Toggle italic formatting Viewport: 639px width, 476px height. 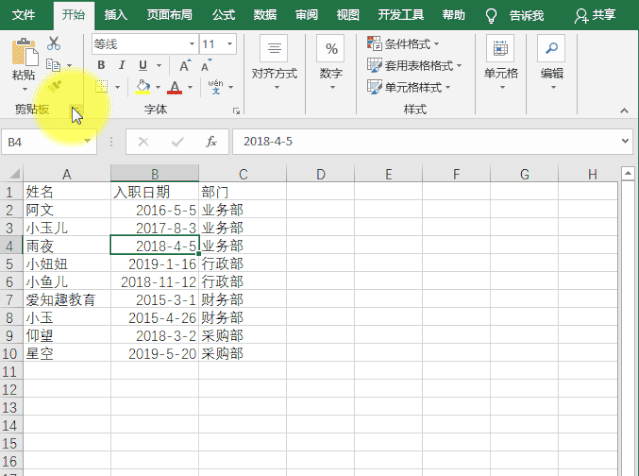coord(121,65)
